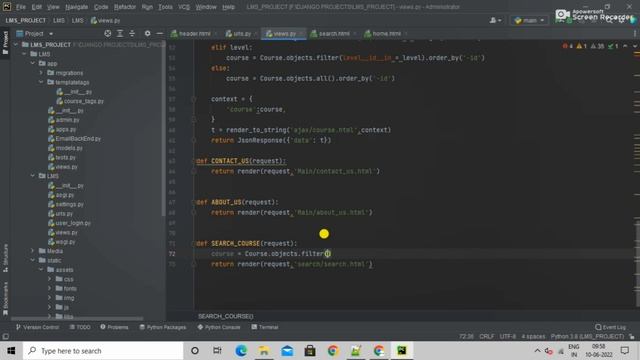Click the Python interpreter status bar entry
Screen dimensions: 640x360
click(587, 337)
